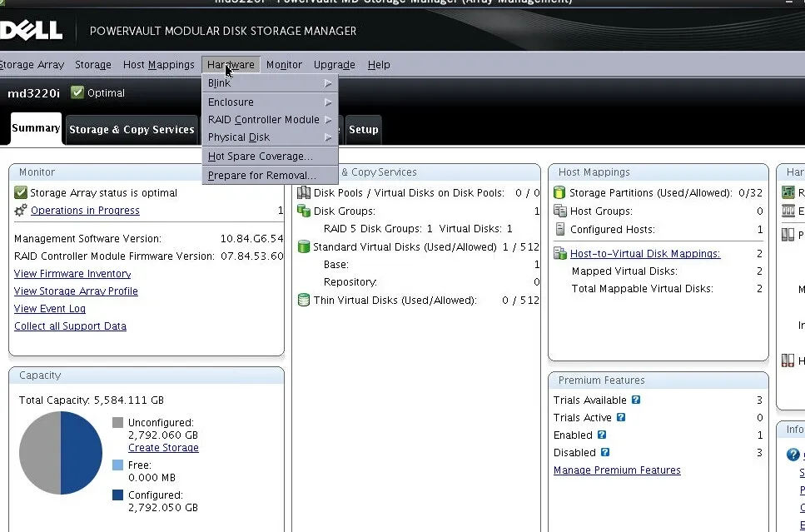Click Trials Active help icon

pos(621,417)
